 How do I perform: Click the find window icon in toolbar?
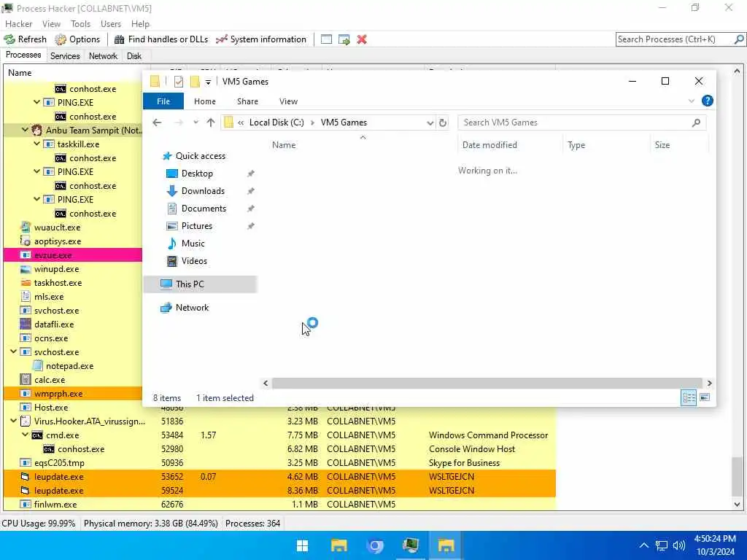click(x=326, y=39)
